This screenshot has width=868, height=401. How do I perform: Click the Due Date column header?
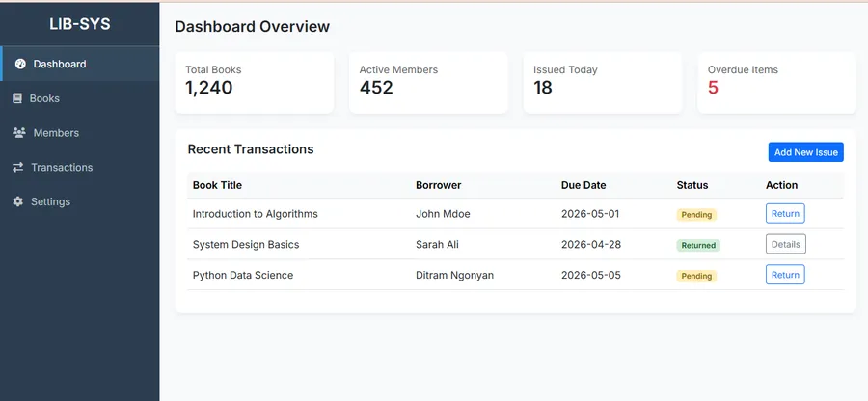(x=583, y=185)
